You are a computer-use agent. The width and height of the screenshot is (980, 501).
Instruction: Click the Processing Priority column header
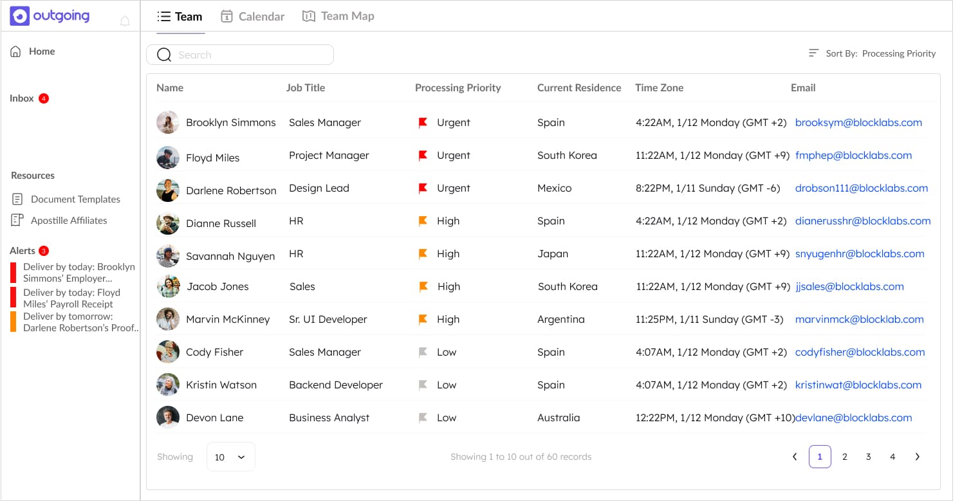(x=458, y=88)
